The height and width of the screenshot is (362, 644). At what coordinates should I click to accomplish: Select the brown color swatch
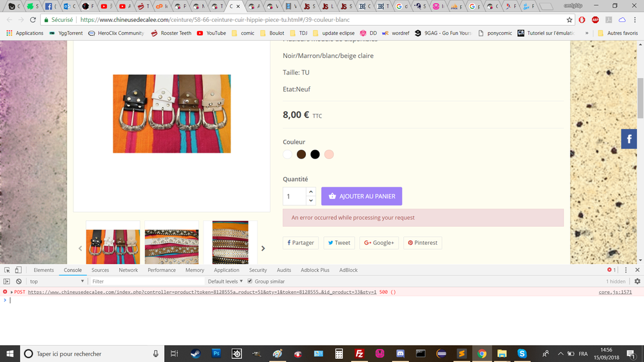[x=301, y=155]
